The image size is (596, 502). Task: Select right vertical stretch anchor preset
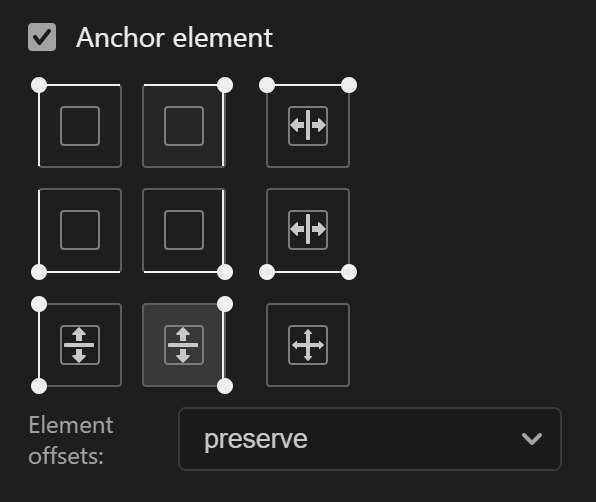pyautogui.click(x=184, y=345)
